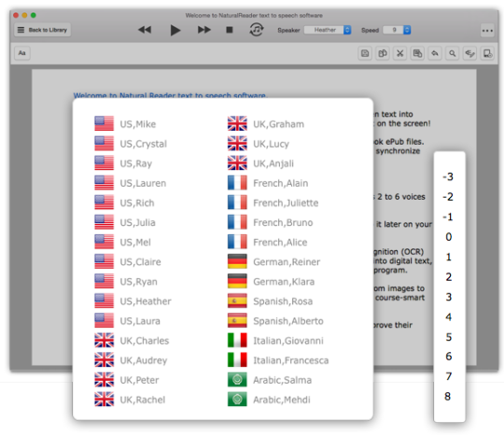
Task: Click the cut scissors icon in toolbar
Action: pos(399,53)
